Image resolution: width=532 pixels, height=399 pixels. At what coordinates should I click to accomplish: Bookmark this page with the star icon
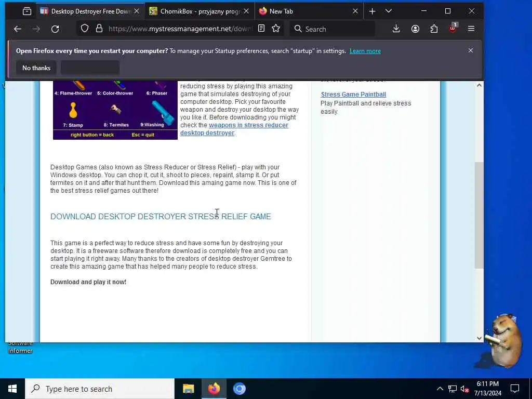tap(276, 29)
